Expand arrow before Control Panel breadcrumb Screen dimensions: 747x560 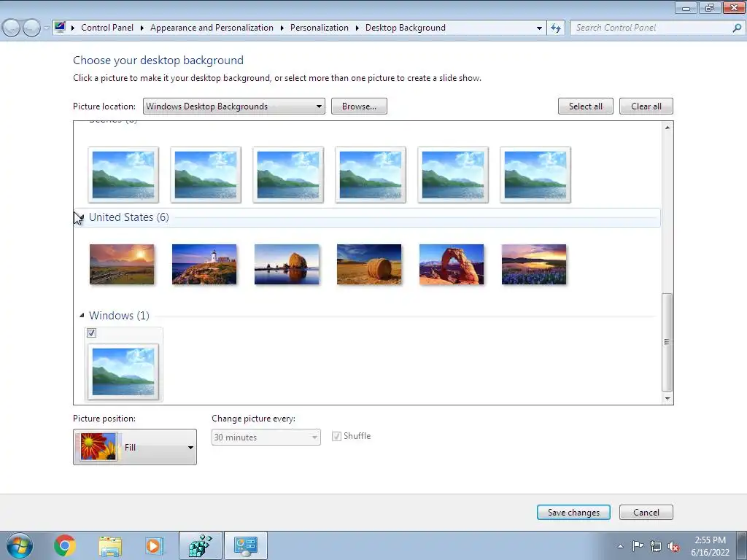tap(73, 28)
